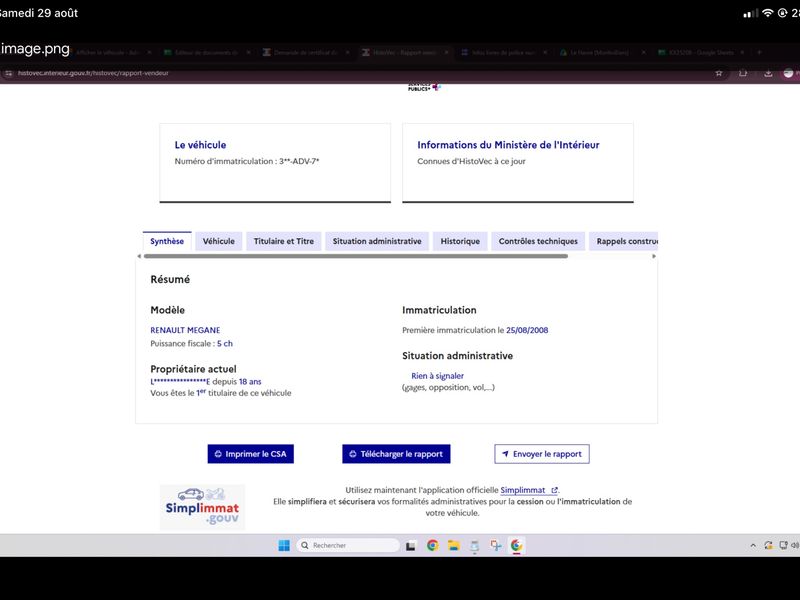This screenshot has width=800, height=600.
Task: Click the new tab plus button
Action: pos(759,52)
